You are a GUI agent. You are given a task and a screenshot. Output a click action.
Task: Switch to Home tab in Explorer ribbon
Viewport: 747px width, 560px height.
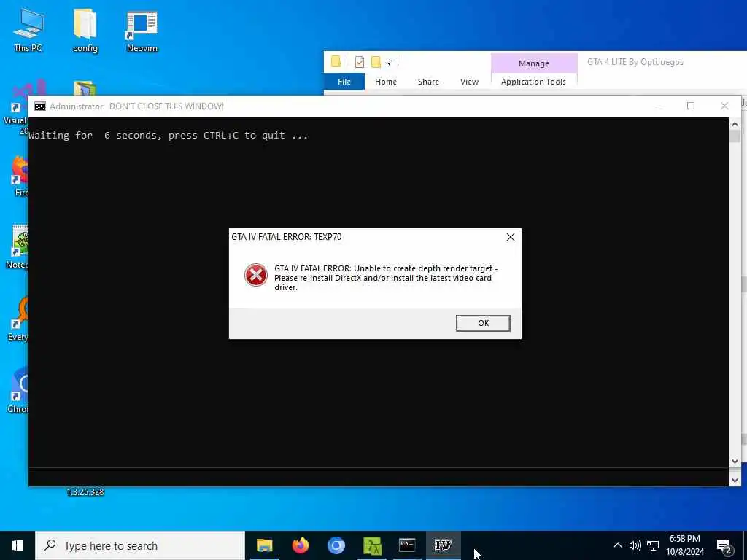pos(385,82)
